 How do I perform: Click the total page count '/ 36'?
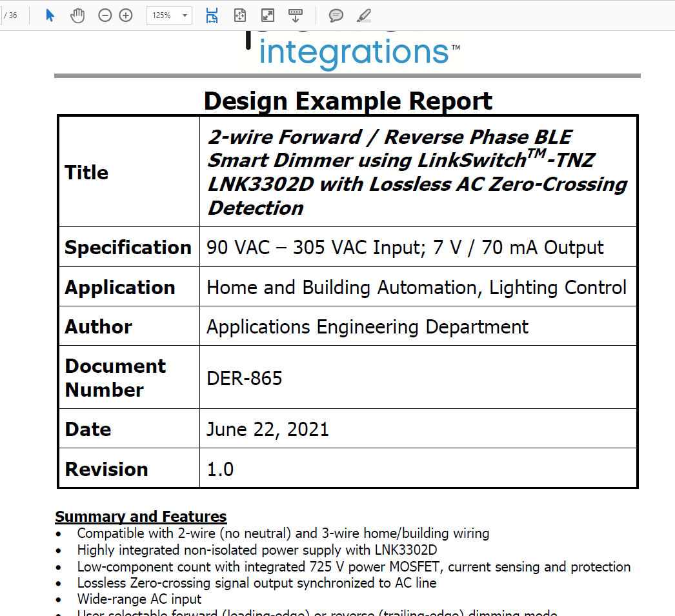pos(10,15)
